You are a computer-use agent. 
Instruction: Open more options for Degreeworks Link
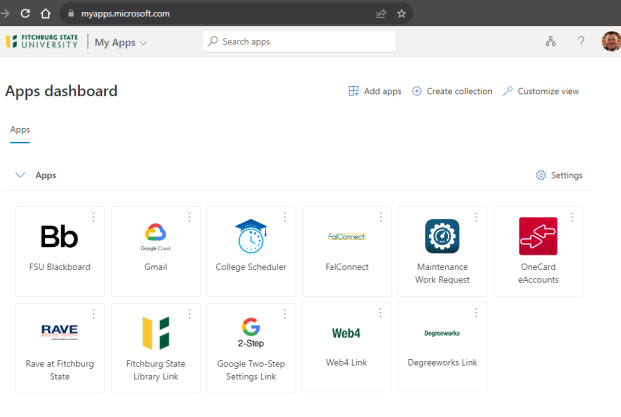[x=476, y=313]
